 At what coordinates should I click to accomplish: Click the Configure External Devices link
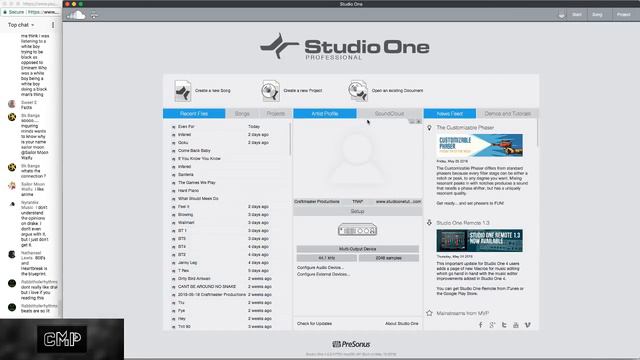(x=323, y=274)
